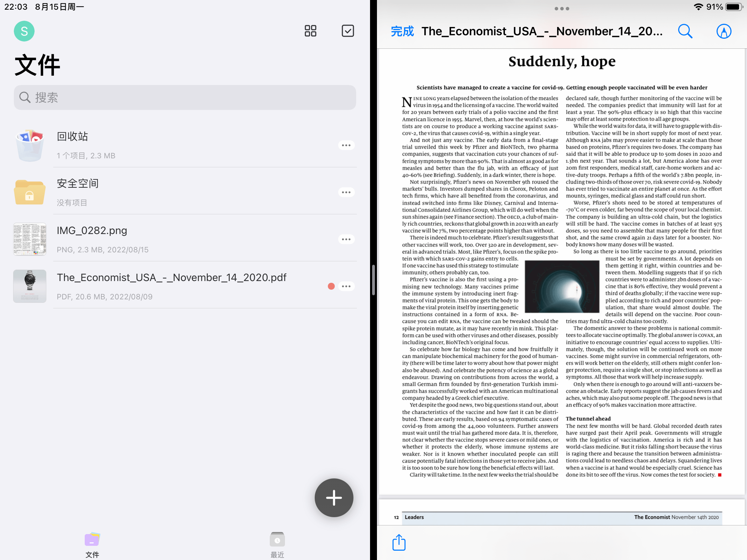The height and width of the screenshot is (560, 747).
Task: Click the red tag dot on Economist PDF
Action: point(331,286)
